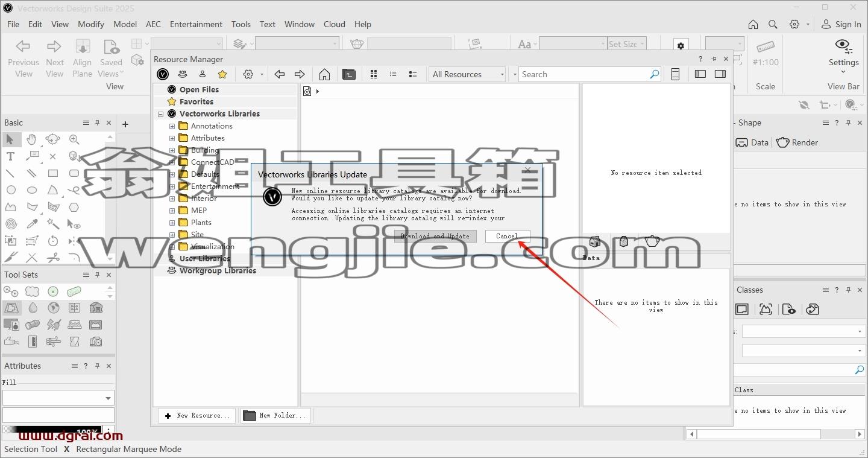The image size is (868, 458).
Task: Select the Rectangle tool
Action: pyautogui.click(x=52, y=173)
